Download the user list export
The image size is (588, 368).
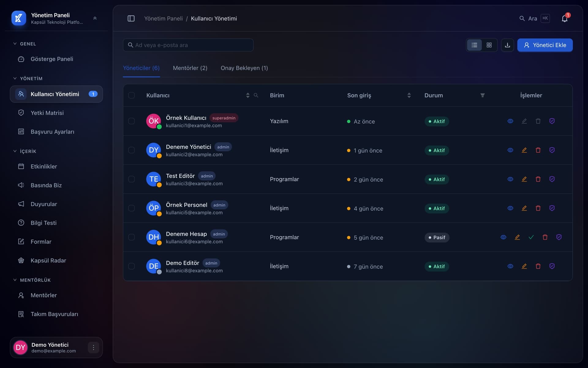[507, 45]
